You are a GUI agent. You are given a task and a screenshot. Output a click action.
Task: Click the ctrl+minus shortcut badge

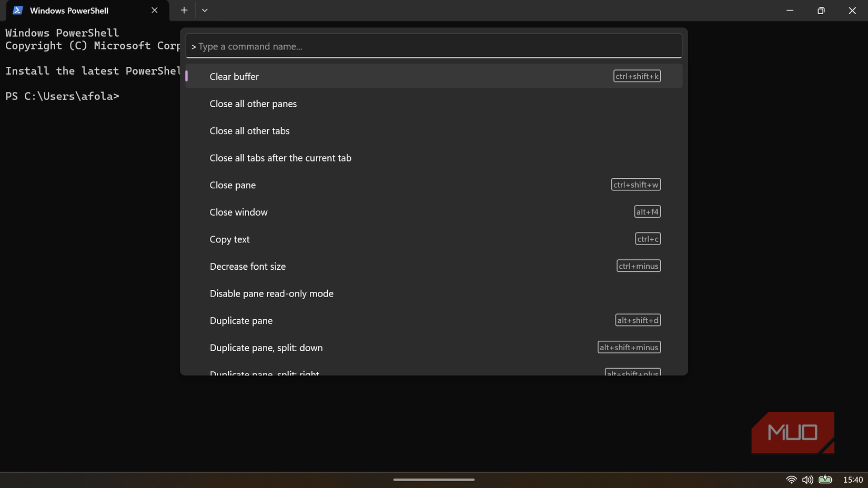click(639, 266)
